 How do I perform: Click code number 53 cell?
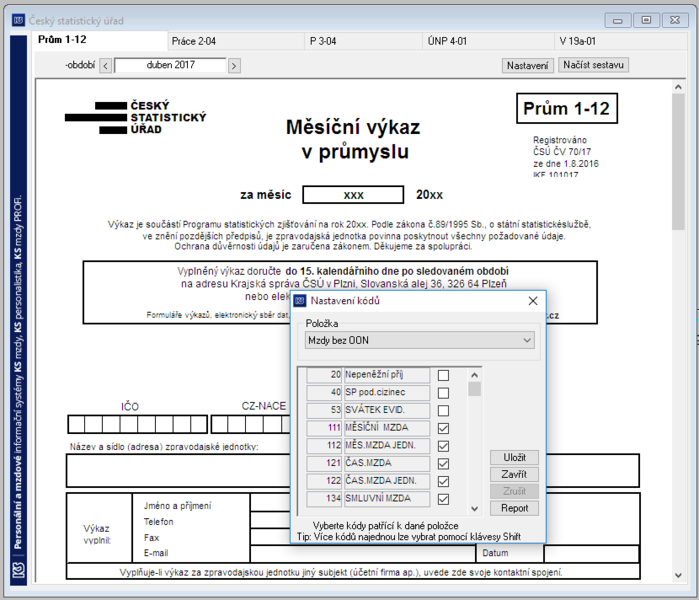tap(324, 410)
